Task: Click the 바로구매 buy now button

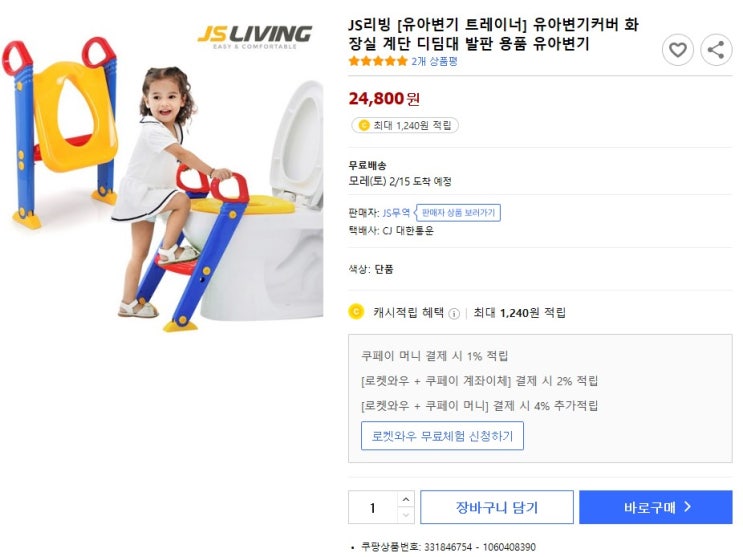Action: tap(656, 507)
